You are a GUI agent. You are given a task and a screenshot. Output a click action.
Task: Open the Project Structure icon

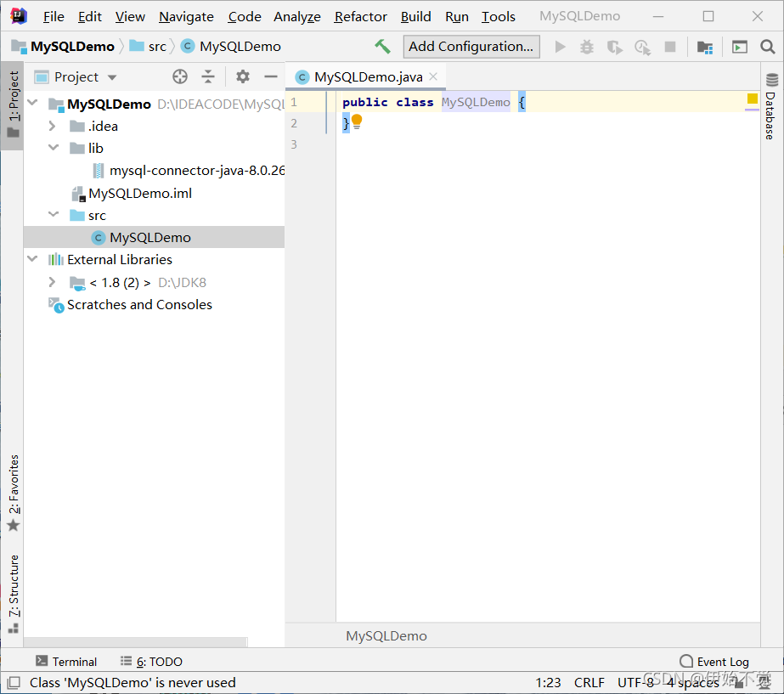pyautogui.click(x=704, y=48)
